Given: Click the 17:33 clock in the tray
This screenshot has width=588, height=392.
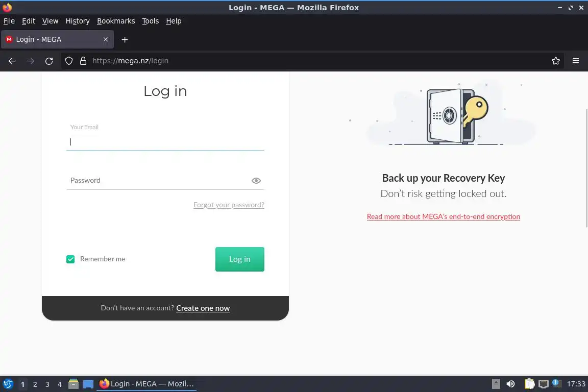Looking at the screenshot, I should 576,384.
